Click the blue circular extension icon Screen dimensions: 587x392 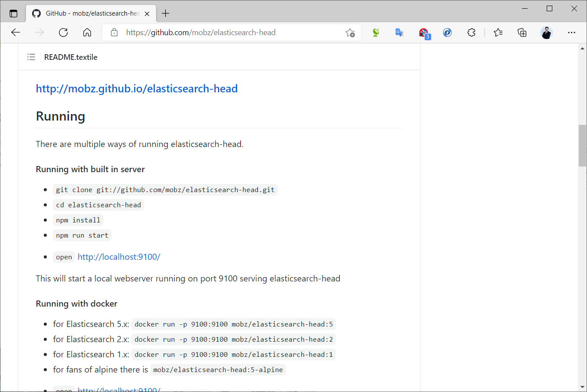click(447, 33)
